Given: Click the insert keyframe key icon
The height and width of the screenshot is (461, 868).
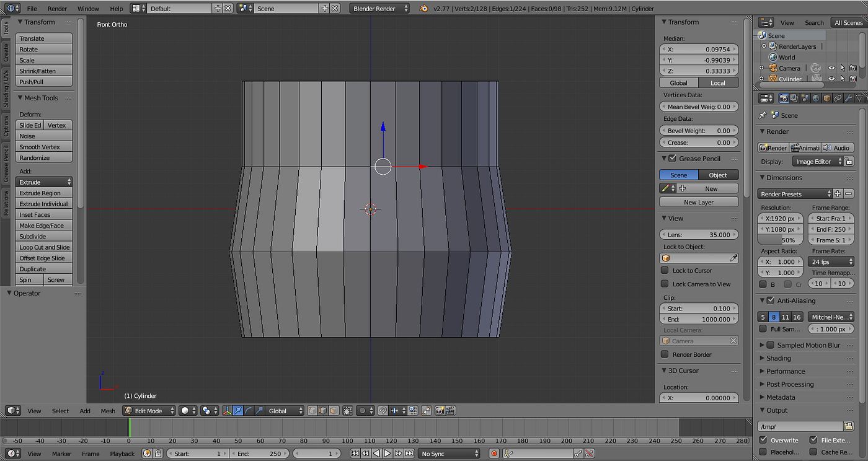Looking at the screenshot, I should pyautogui.click(x=578, y=454).
